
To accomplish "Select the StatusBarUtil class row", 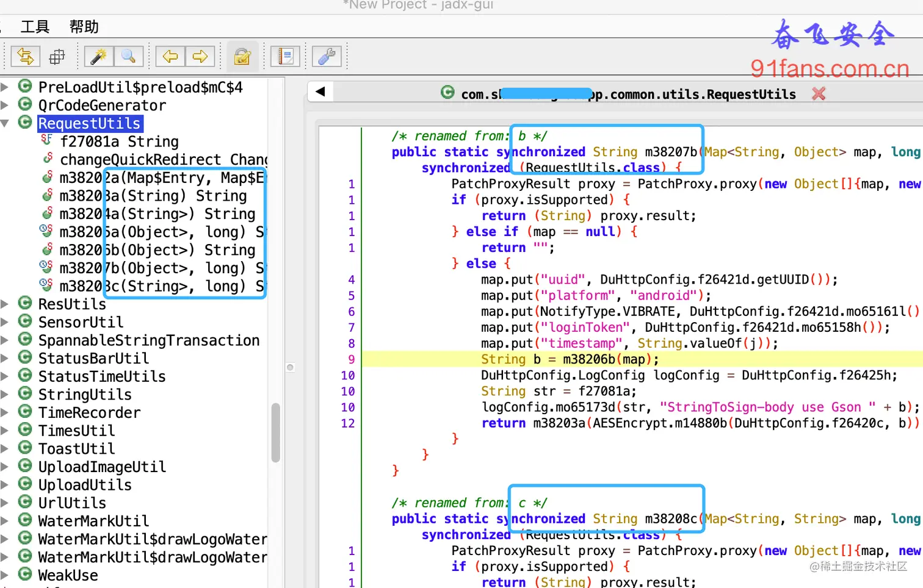I will 93,358.
